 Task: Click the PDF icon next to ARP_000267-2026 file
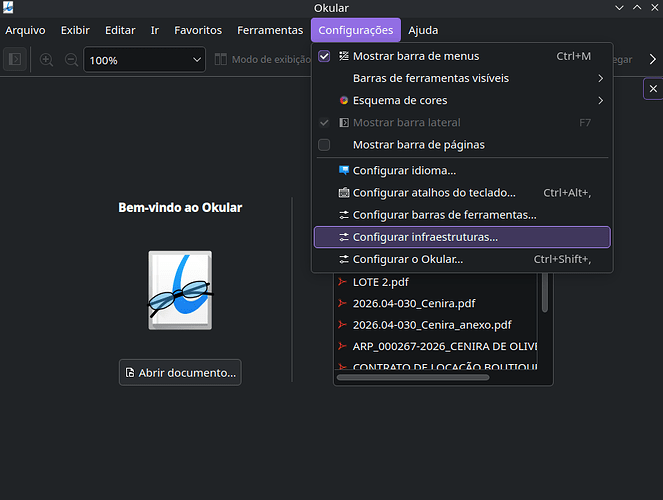point(342,346)
